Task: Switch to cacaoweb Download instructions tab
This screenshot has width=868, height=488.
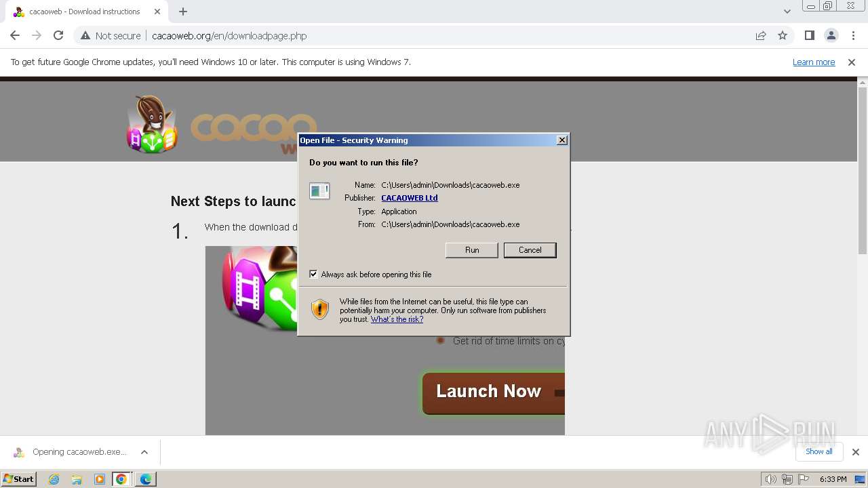Action: coord(85,12)
